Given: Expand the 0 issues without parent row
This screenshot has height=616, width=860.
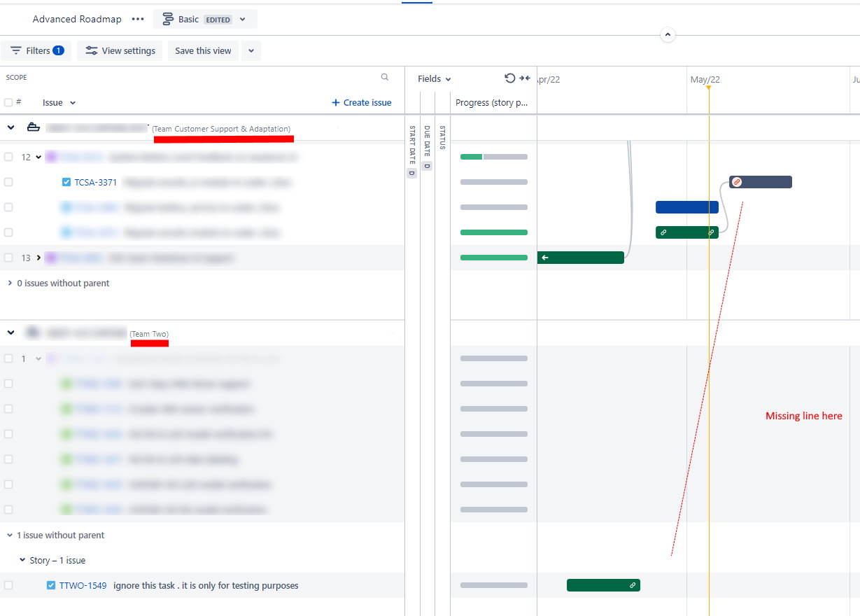Looking at the screenshot, I should click(x=8, y=283).
